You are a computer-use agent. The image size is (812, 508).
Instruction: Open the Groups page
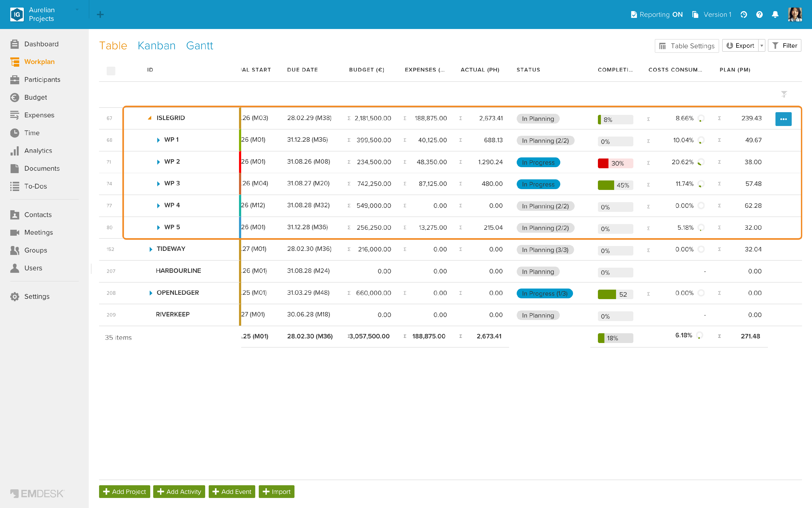click(28, 250)
